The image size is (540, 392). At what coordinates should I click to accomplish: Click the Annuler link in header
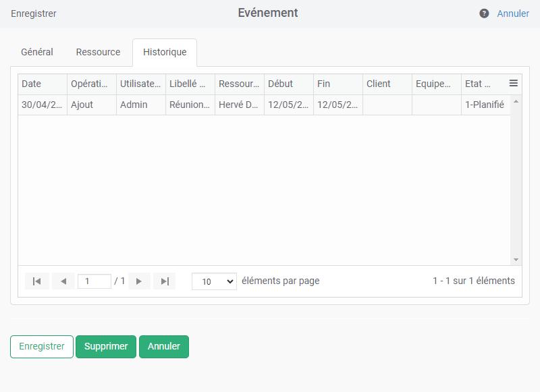click(x=513, y=13)
